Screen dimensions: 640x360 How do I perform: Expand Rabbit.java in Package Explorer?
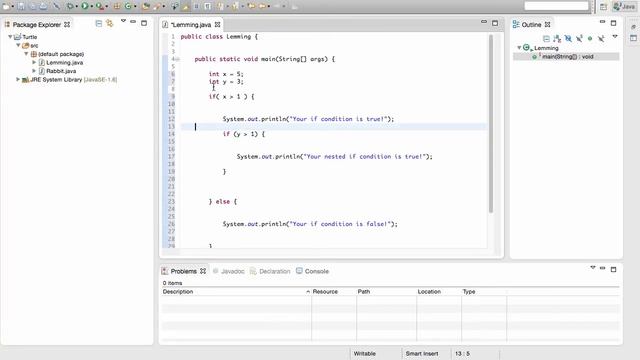[x=34, y=71]
